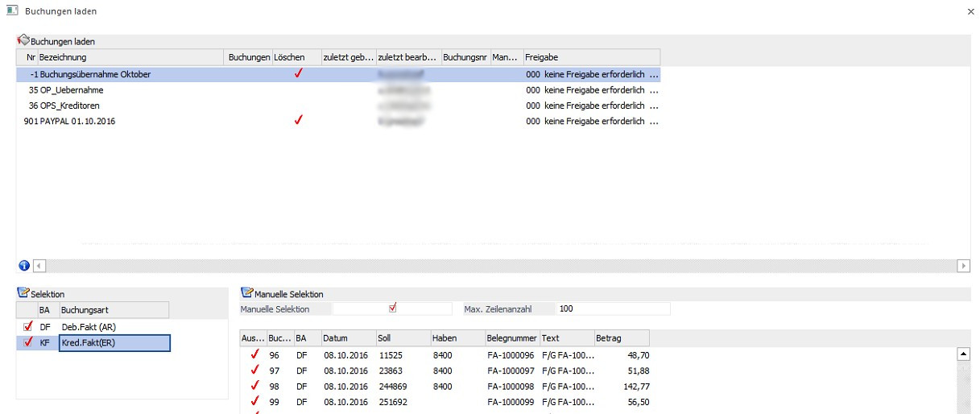980x414 pixels.
Task: Select booking row with Belegnummer FA-1000098
Action: (511, 386)
